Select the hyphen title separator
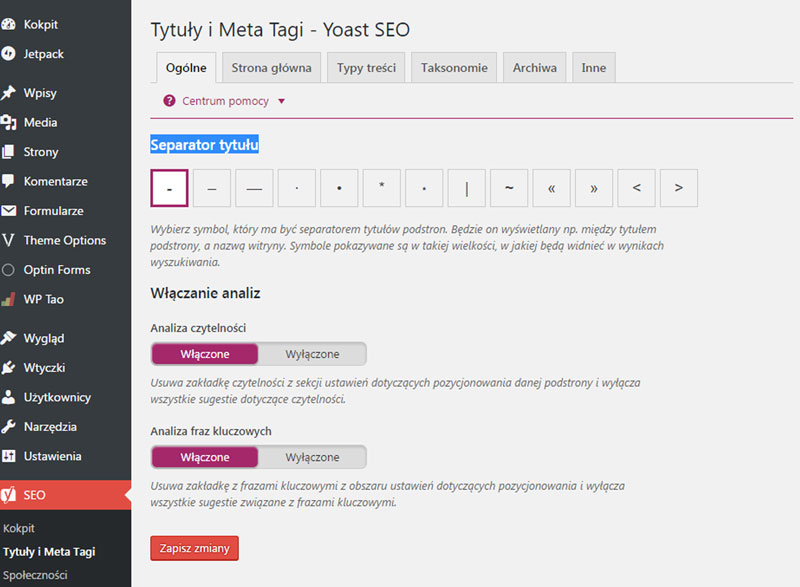 pos(169,188)
